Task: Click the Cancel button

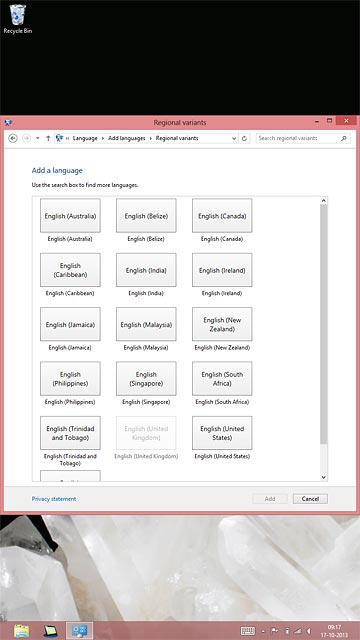Action: [310, 499]
